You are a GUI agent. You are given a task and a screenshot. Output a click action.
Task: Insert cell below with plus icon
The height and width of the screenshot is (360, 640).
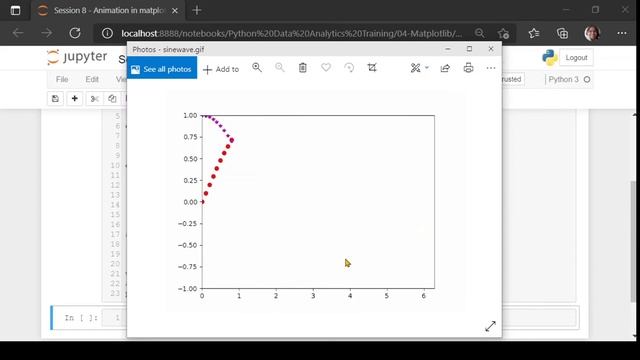coord(75,99)
